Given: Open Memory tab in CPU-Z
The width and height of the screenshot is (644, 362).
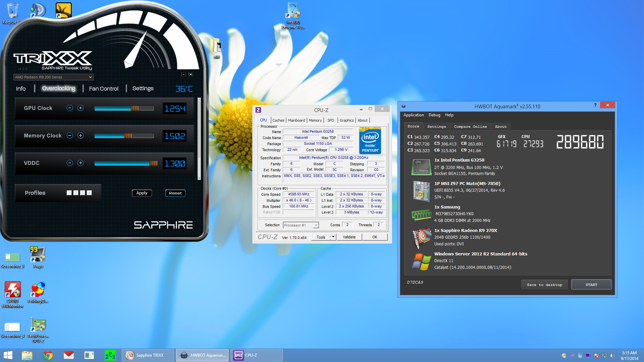Looking at the screenshot, I should (315, 120).
